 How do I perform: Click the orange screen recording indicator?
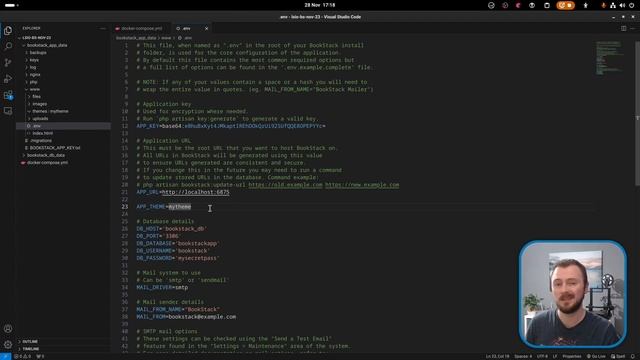565,5
